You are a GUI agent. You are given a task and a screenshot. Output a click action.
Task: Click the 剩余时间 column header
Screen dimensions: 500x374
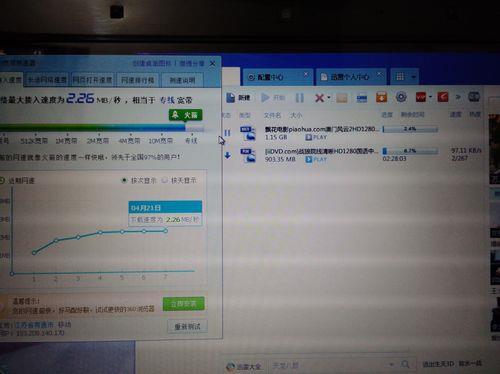coord(412,115)
